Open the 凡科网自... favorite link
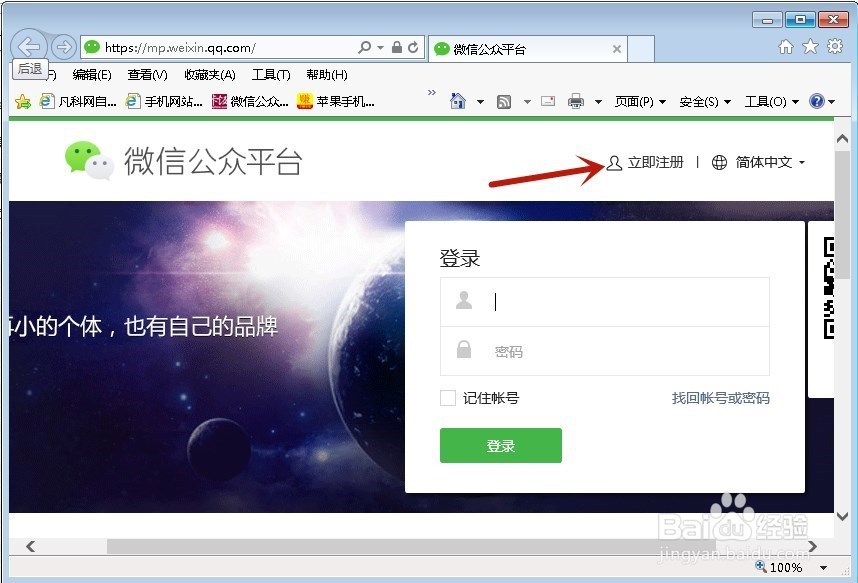Image resolution: width=858 pixels, height=583 pixels. click(78, 101)
